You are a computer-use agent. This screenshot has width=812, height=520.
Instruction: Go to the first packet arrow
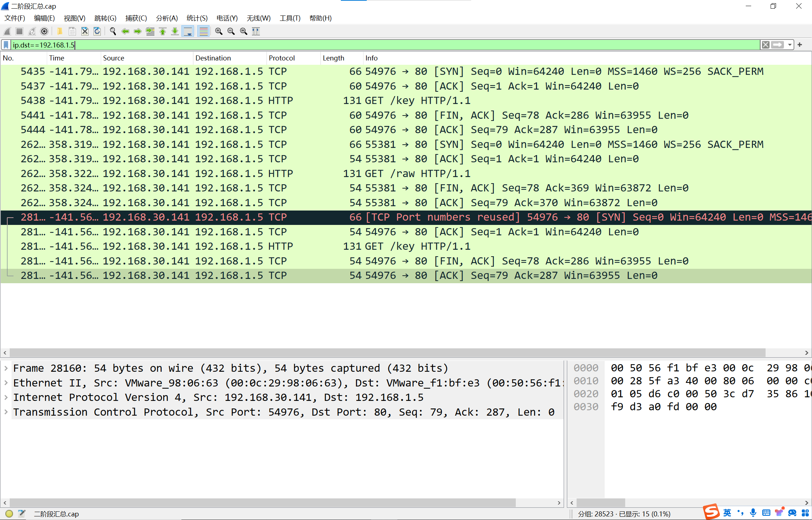tap(163, 32)
